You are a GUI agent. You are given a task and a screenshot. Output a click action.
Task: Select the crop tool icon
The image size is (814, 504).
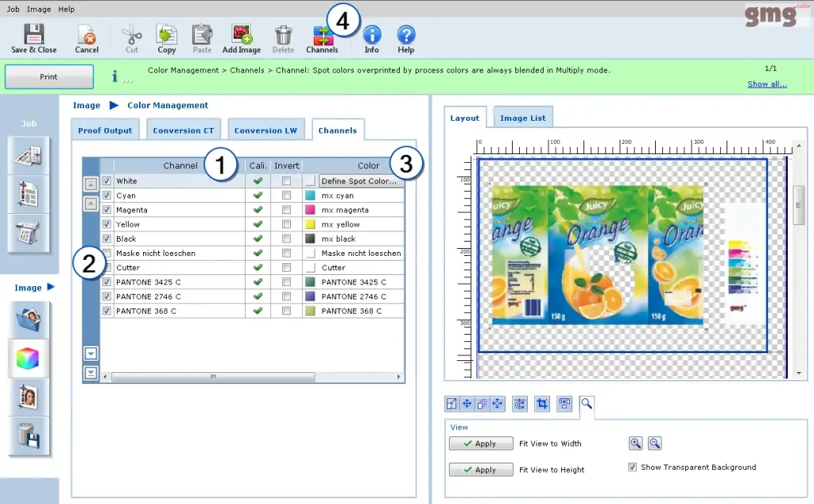542,404
